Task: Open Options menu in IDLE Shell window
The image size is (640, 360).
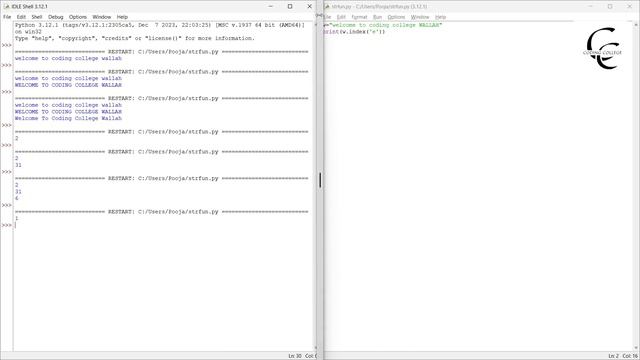Action: [78, 17]
